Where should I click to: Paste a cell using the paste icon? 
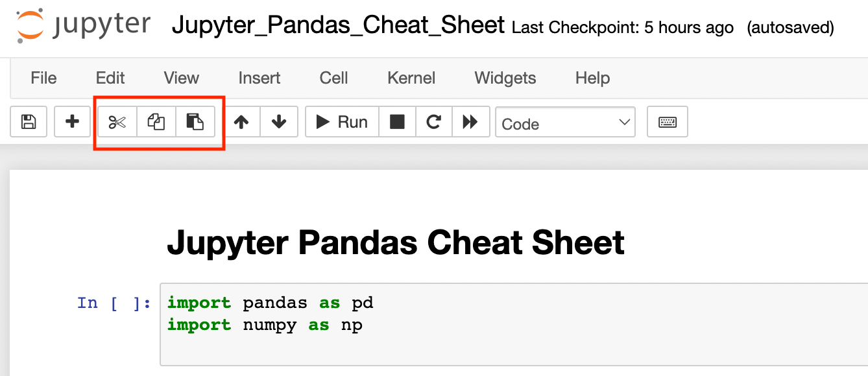click(x=195, y=121)
